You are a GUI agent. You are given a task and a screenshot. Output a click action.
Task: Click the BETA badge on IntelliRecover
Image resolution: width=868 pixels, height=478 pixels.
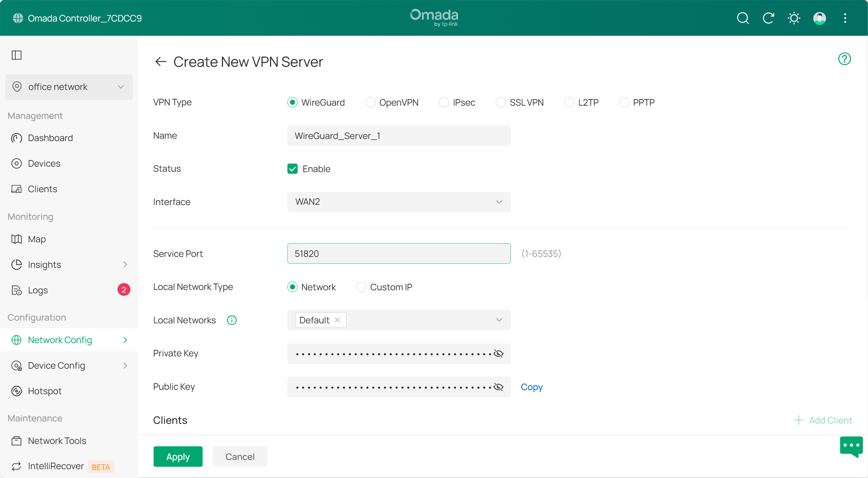(x=101, y=467)
